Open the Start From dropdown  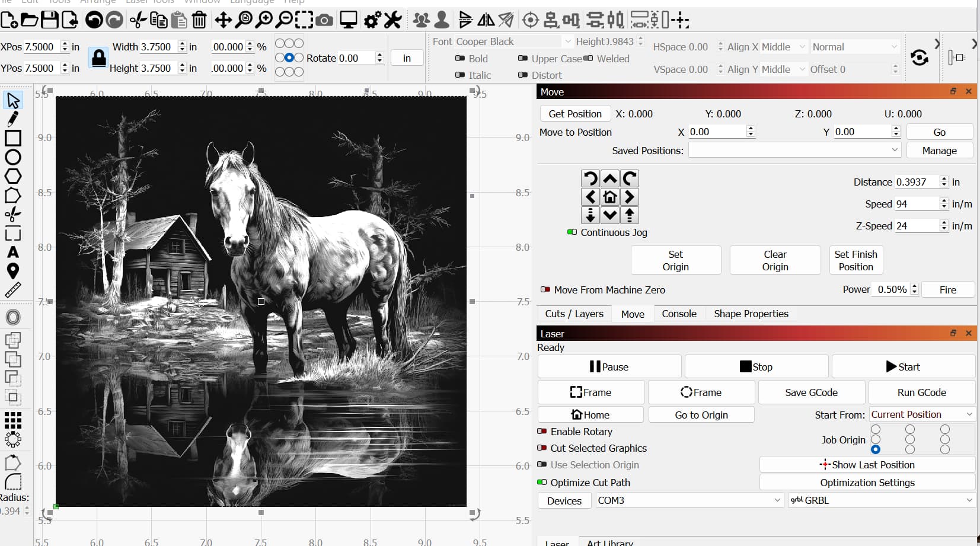tap(921, 414)
